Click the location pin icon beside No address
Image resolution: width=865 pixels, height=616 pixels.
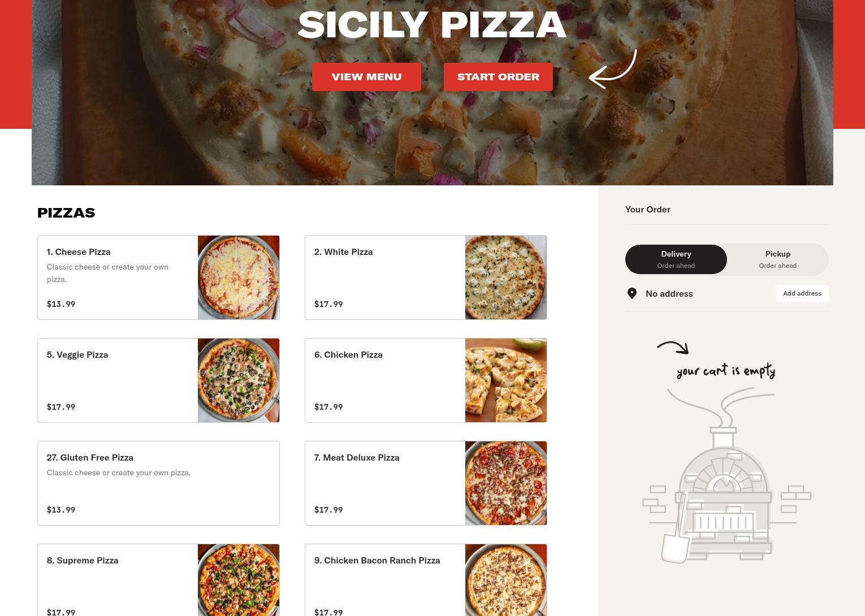(632, 293)
